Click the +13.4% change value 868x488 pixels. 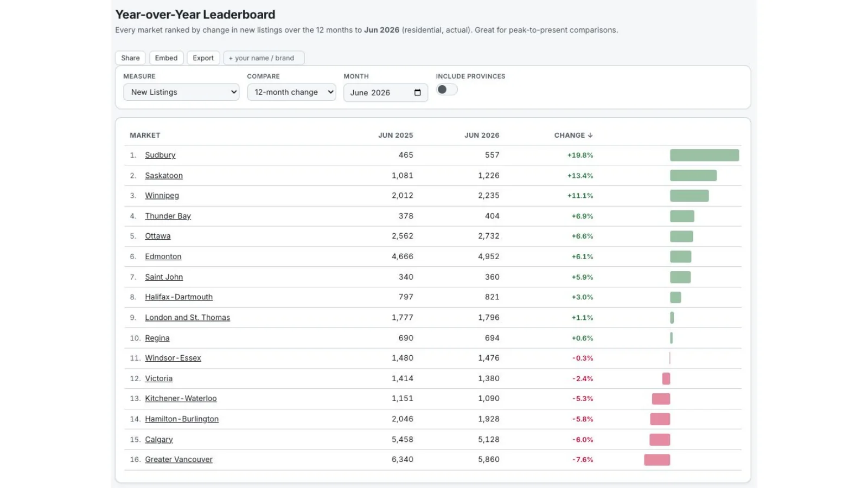coord(580,176)
